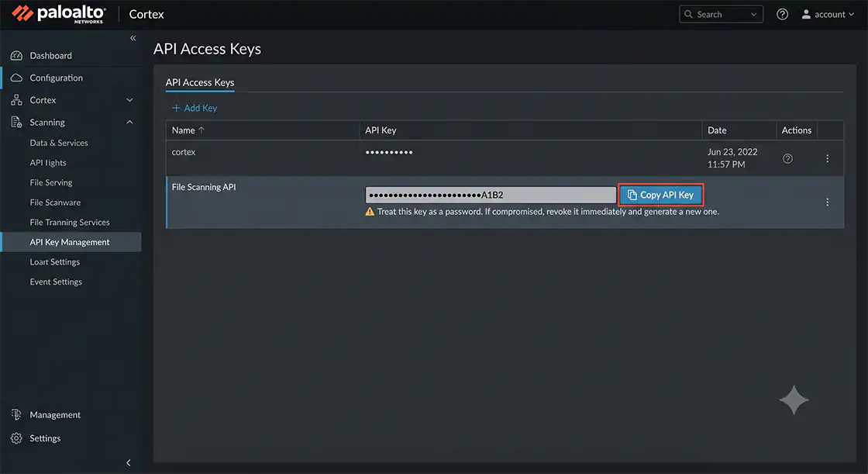Click the sparkle assistant icon
868x474 pixels.
(x=794, y=400)
